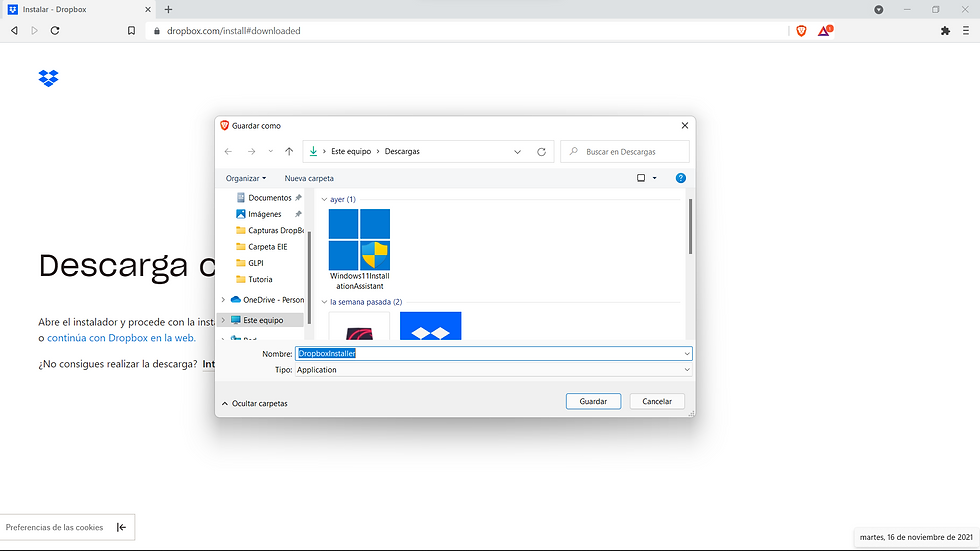Click the navigation pane vertical scrollbar
The height and width of the screenshot is (551, 980).
click(x=309, y=276)
